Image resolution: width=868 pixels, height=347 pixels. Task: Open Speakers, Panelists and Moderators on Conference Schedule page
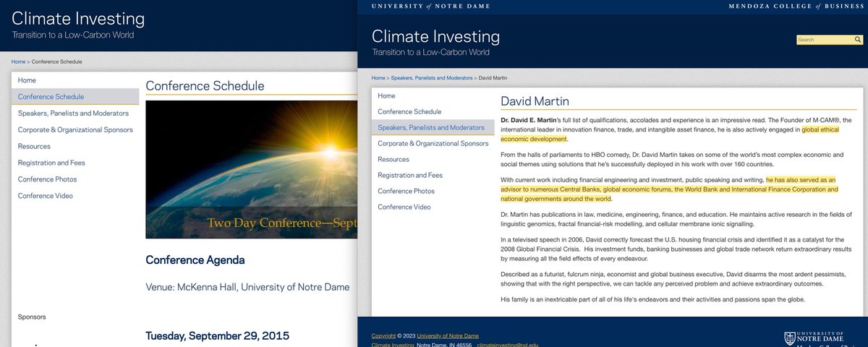pos(73,113)
